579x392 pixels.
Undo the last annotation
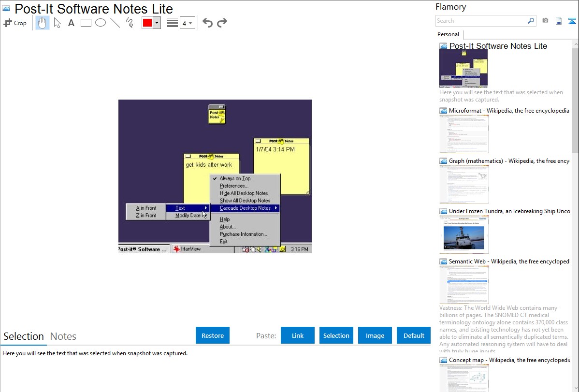coord(207,23)
